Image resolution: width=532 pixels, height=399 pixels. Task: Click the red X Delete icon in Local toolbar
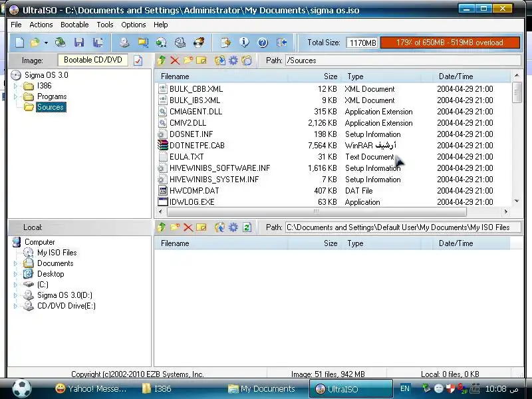click(x=188, y=227)
